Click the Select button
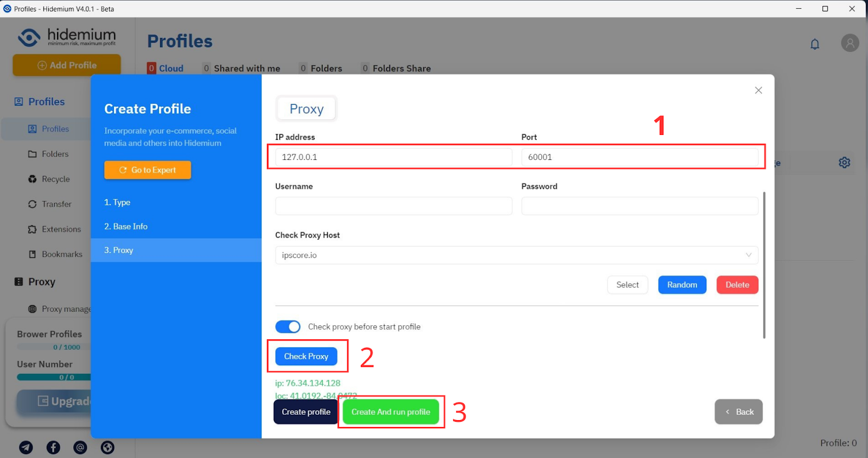The width and height of the screenshot is (868, 458). [x=628, y=285]
